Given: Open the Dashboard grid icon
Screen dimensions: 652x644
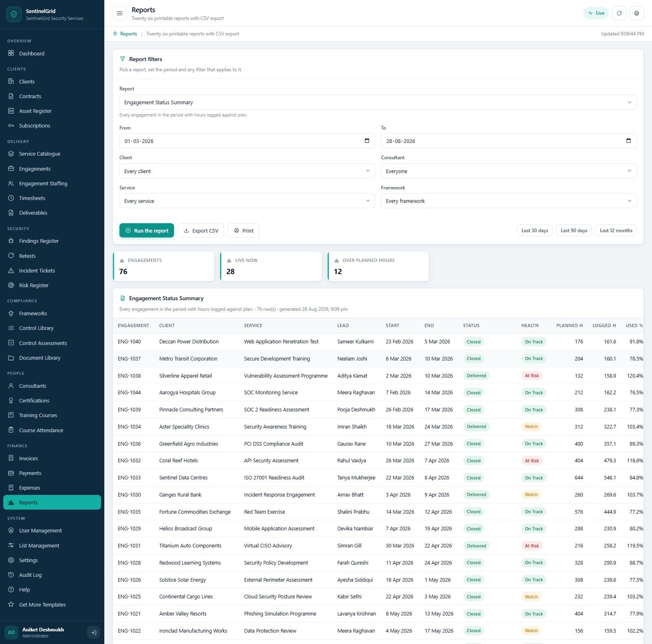Looking at the screenshot, I should [x=11, y=53].
